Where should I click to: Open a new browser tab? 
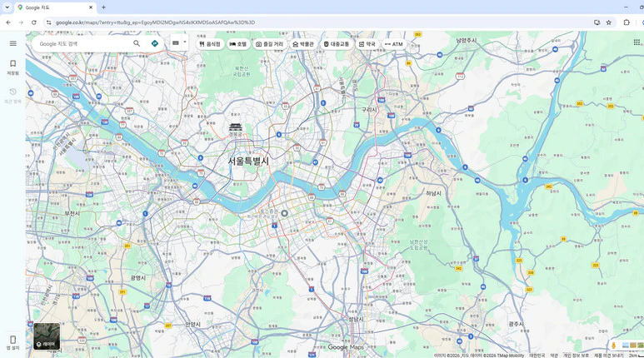click(x=103, y=7)
